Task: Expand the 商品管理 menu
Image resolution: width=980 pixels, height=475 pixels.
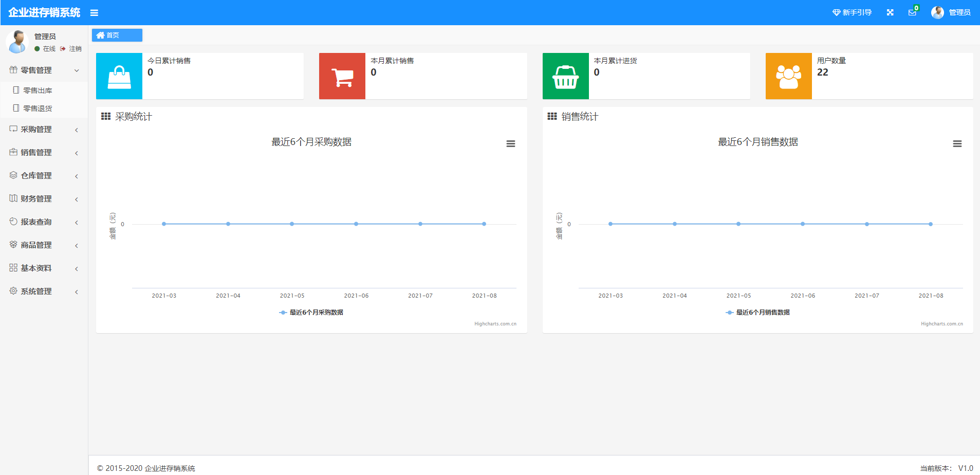Action: pyautogui.click(x=44, y=245)
